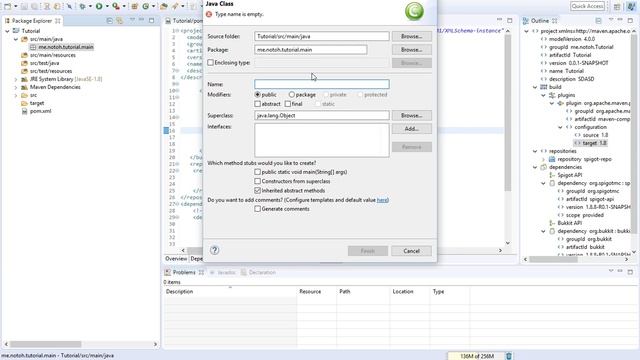
Task: Uncheck Inherited abstract methods checkbox
Action: [258, 190]
